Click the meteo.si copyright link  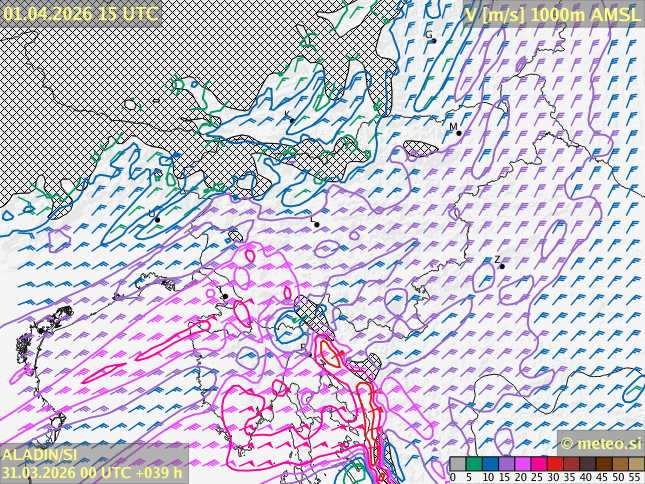[x=600, y=443]
